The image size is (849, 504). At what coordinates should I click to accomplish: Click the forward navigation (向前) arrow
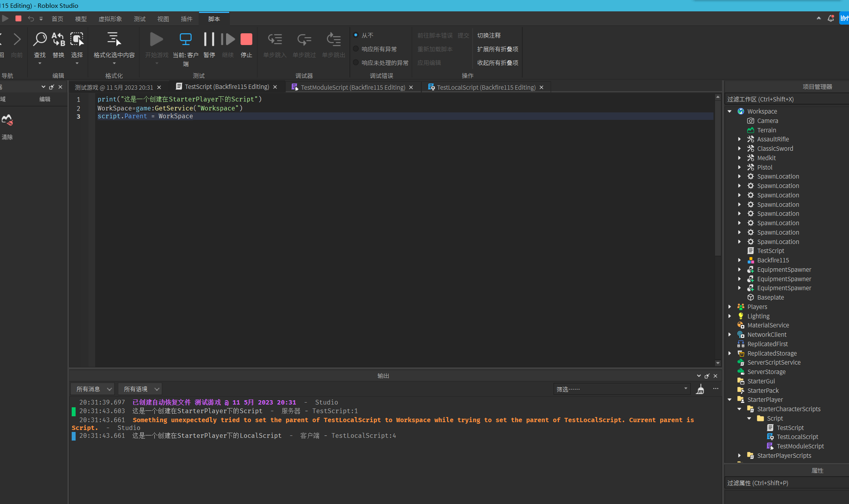pyautogui.click(x=17, y=40)
